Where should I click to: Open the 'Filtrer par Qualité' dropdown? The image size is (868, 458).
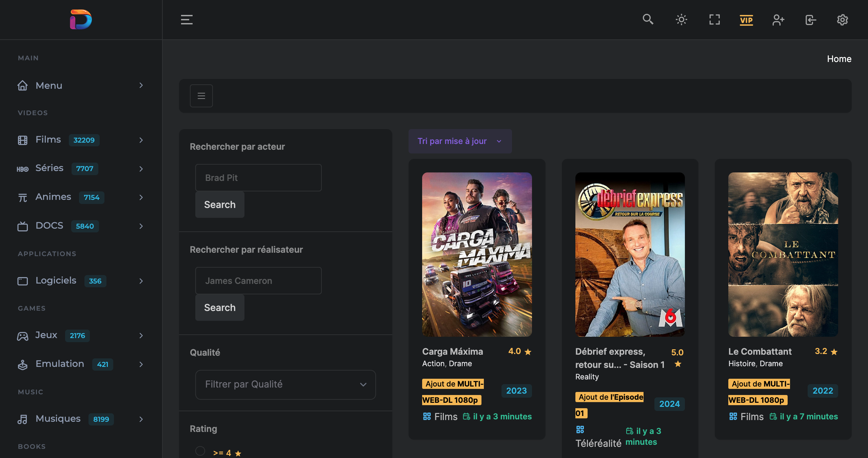click(285, 384)
